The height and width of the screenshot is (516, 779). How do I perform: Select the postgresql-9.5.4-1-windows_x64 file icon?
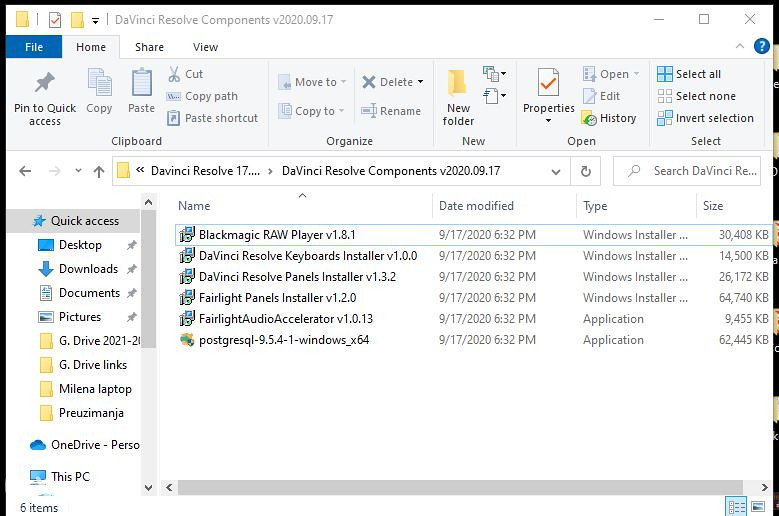(x=187, y=340)
